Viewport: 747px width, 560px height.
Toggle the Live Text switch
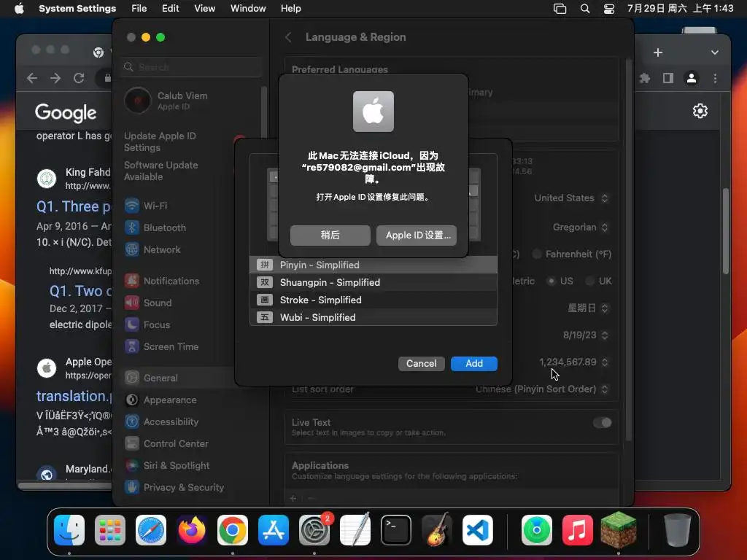(x=602, y=423)
